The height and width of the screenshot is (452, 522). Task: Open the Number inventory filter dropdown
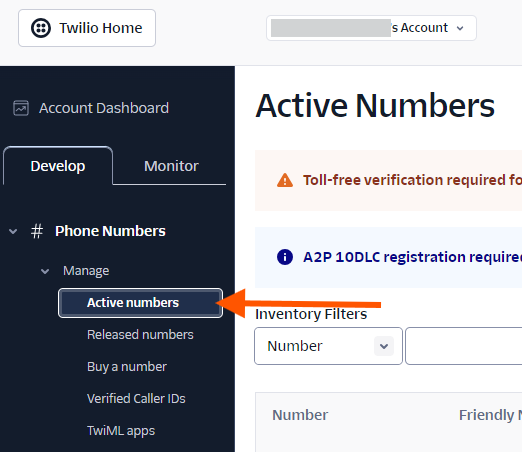(328, 346)
